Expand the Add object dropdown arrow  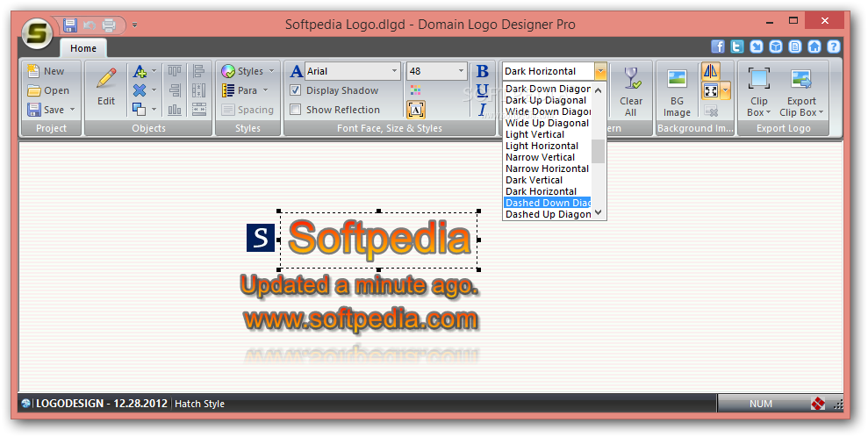[x=154, y=71]
